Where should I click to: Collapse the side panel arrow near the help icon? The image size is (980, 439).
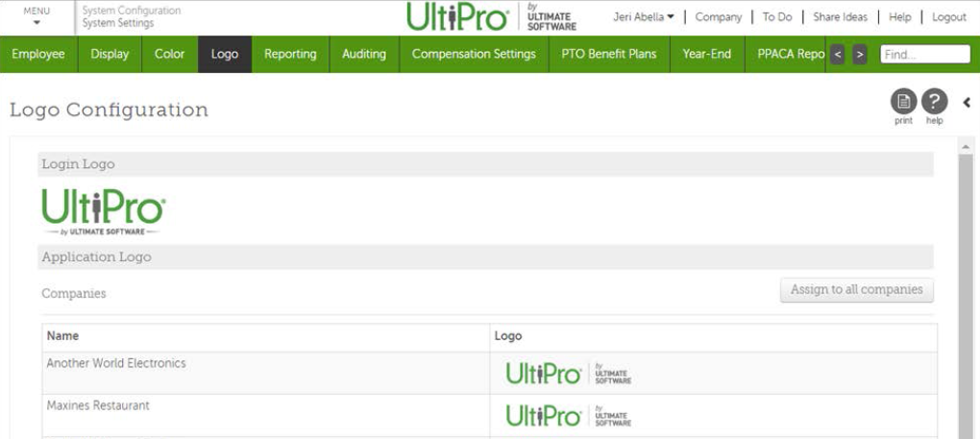967,103
